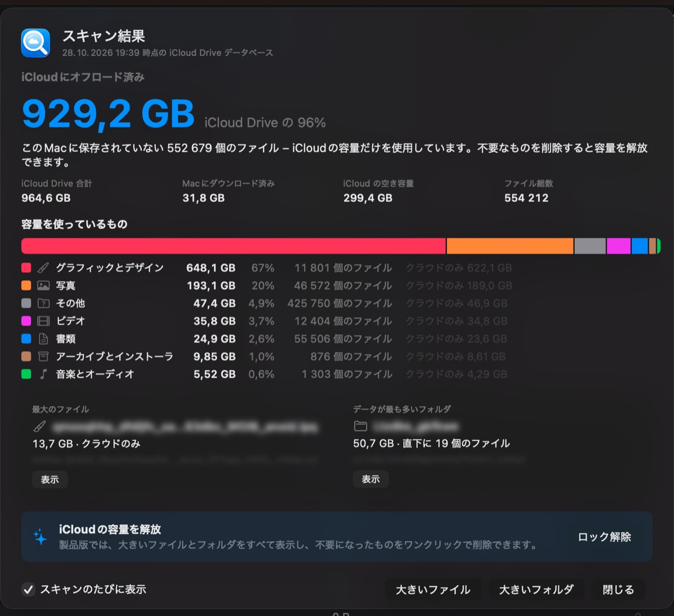Image resolution: width=674 pixels, height=616 pixels.
Task: Select the 書類 category label
Action: [x=66, y=339]
